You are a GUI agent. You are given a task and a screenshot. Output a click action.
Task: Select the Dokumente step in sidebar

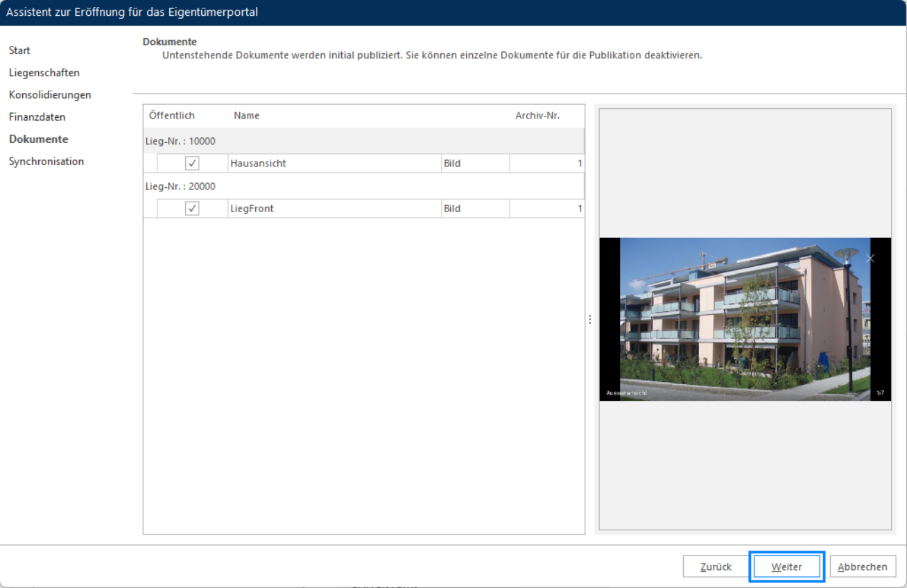pyautogui.click(x=39, y=139)
